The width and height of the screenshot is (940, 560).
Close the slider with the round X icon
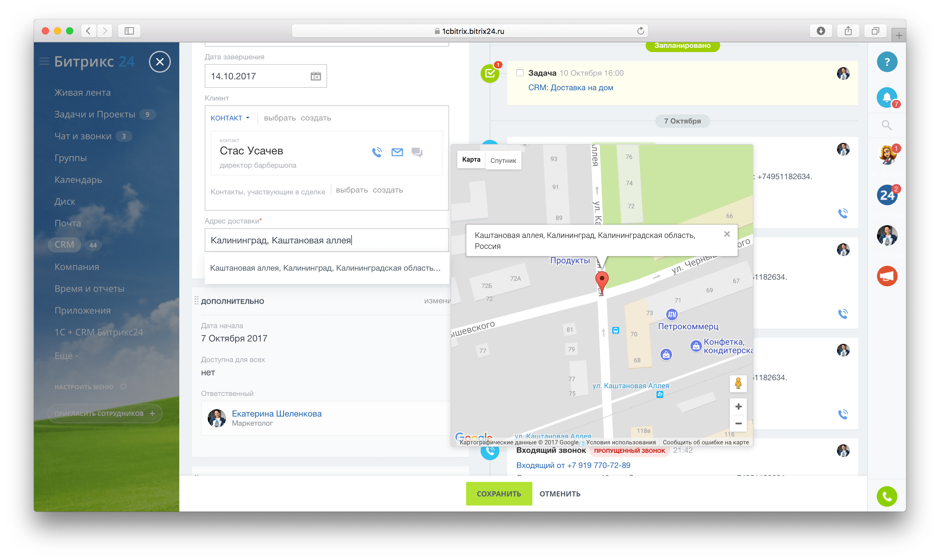click(x=160, y=61)
